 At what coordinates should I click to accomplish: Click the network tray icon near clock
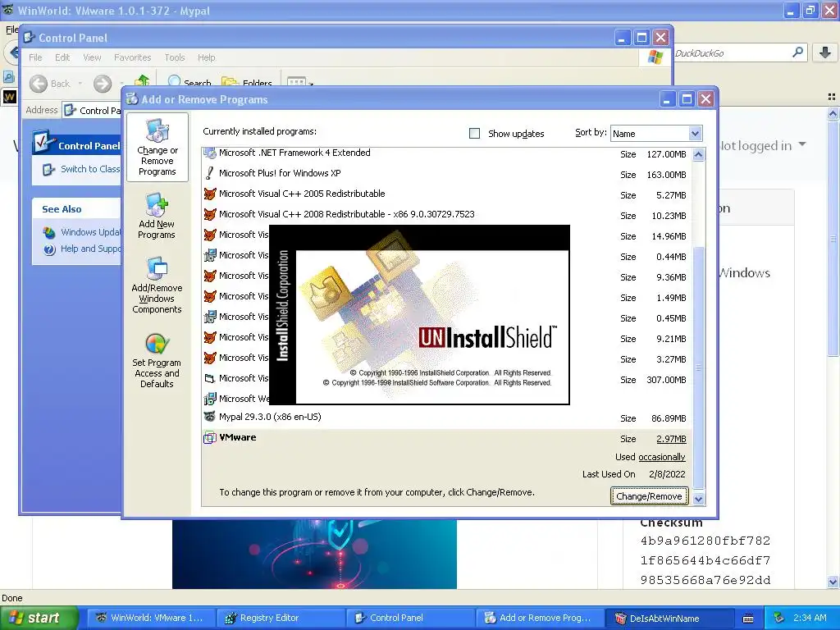point(779,618)
